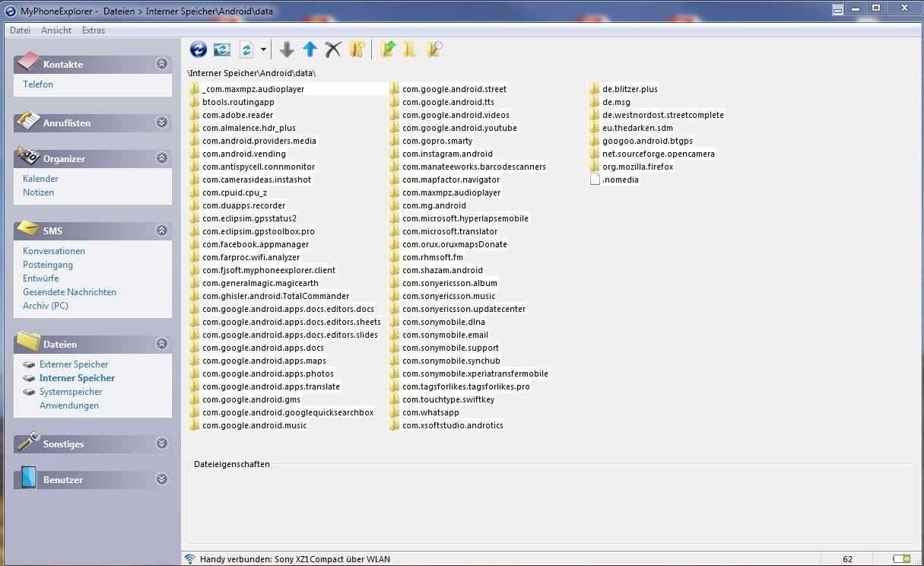Open Archiv (PC) link
This screenshot has height=566, width=924.
46,306
